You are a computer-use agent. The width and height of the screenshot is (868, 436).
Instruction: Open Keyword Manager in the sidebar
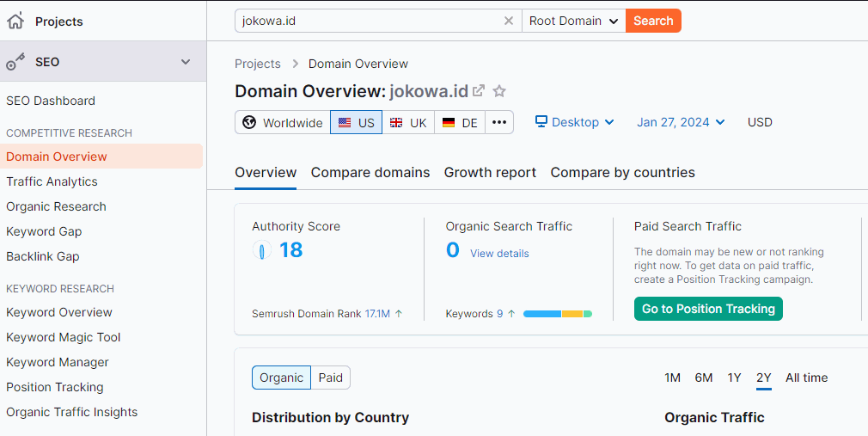[58, 362]
